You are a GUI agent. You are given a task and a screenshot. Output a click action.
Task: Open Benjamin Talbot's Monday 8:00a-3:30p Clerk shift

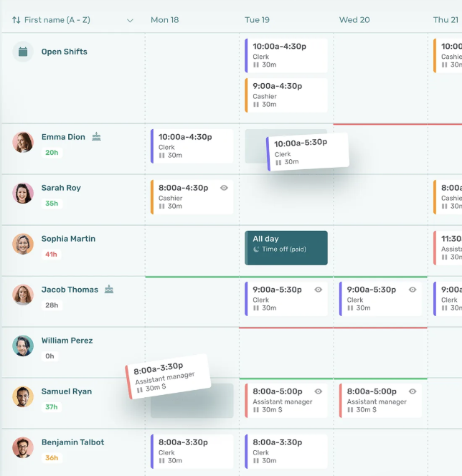click(x=192, y=452)
